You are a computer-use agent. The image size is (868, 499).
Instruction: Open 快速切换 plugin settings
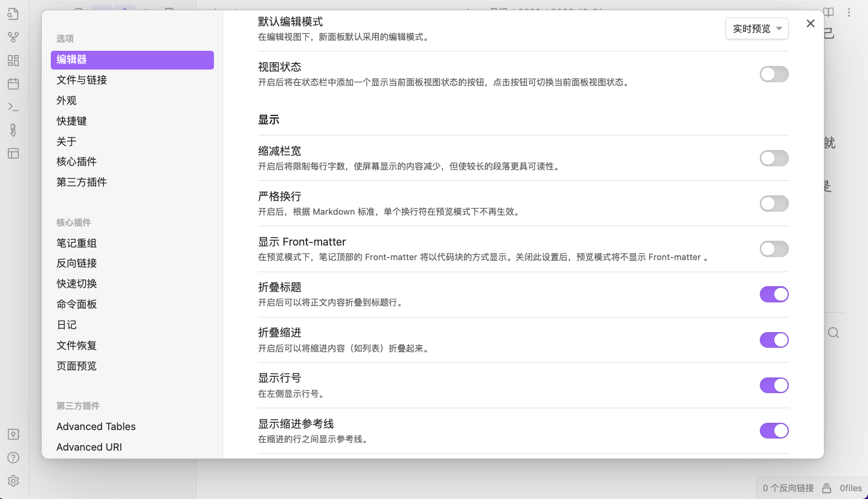click(132, 284)
